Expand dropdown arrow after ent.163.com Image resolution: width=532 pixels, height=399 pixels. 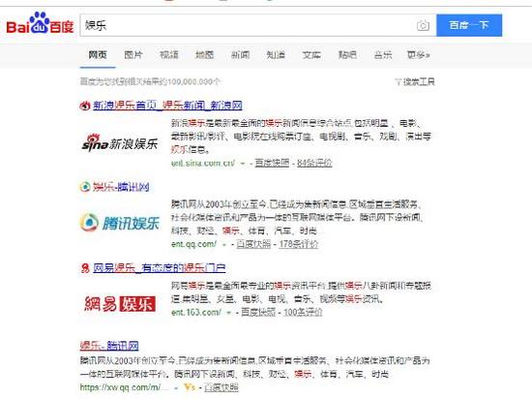(228, 313)
